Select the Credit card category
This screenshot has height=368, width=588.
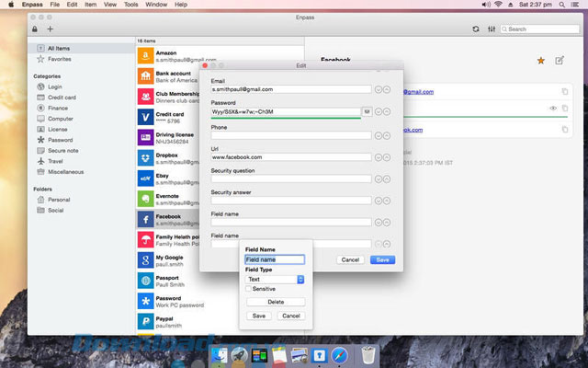coord(61,97)
